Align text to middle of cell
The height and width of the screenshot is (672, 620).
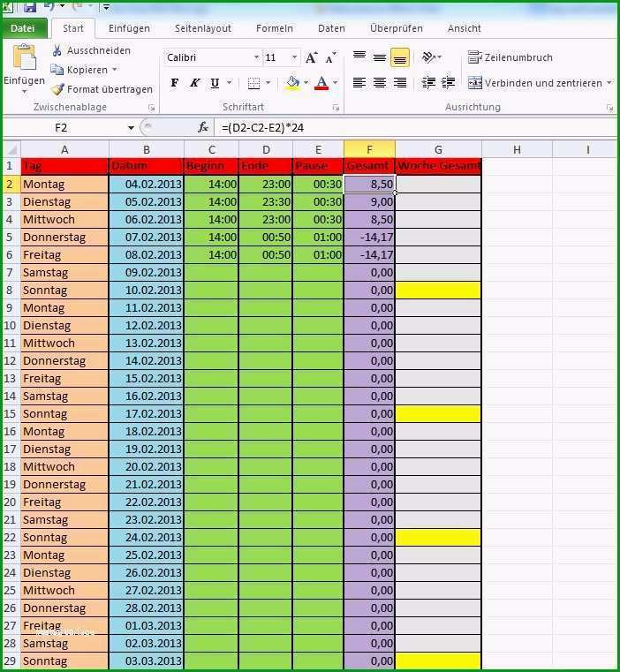tap(380, 57)
